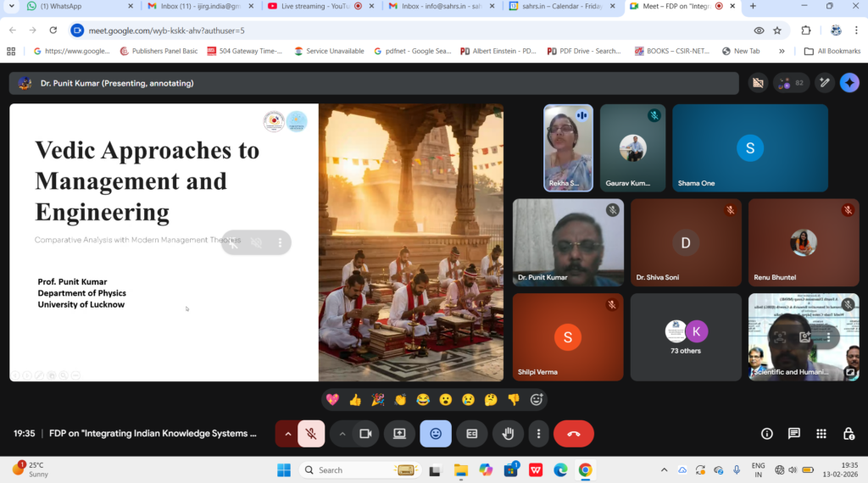
Task: Click the raise hand button
Action: 508,434
